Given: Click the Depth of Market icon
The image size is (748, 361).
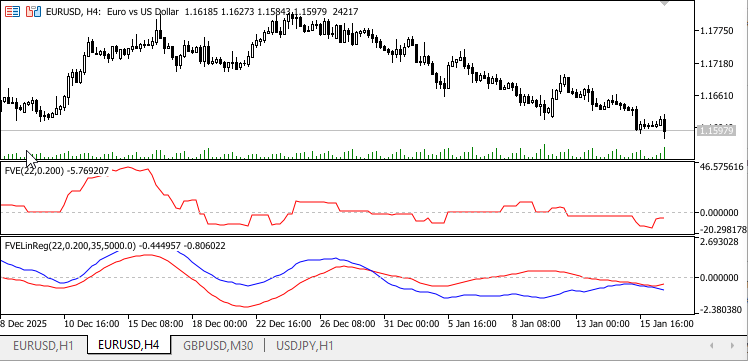Looking at the screenshot, I should tap(12, 11).
